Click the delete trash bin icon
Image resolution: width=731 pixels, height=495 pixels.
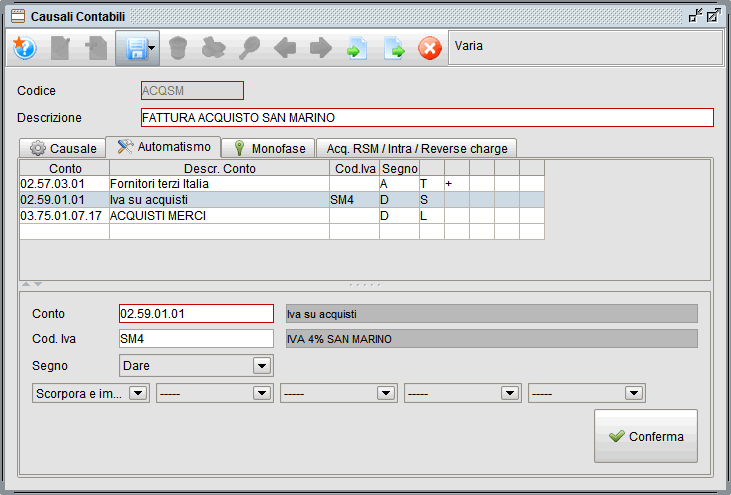click(x=178, y=48)
